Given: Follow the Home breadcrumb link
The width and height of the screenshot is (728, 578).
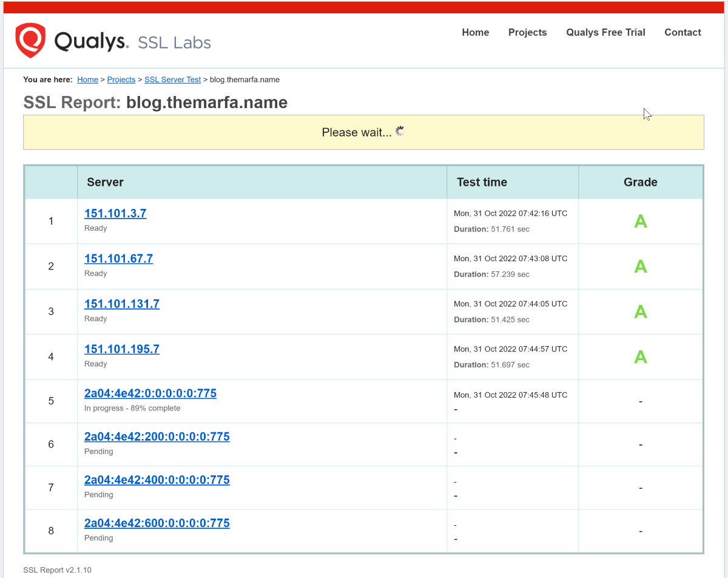Looking at the screenshot, I should click(x=87, y=80).
